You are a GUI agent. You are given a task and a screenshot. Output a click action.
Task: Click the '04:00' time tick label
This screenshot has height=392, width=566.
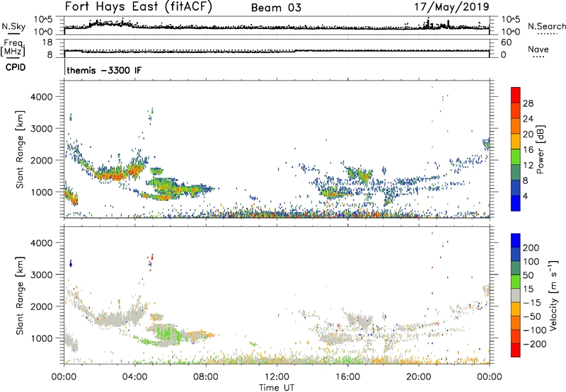(x=135, y=377)
